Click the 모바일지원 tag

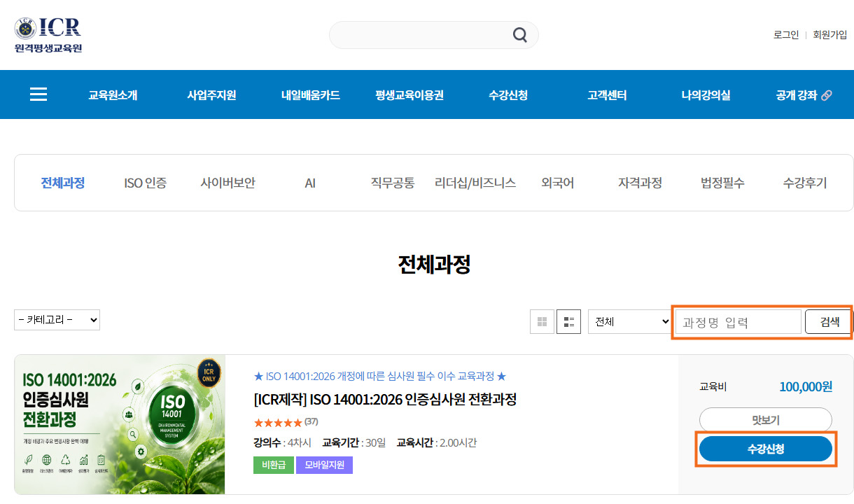(x=324, y=465)
